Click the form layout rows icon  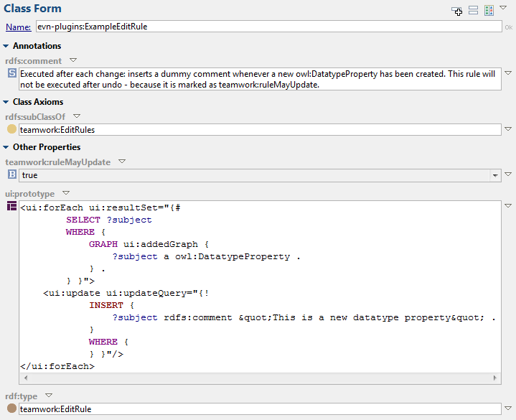coord(473,10)
